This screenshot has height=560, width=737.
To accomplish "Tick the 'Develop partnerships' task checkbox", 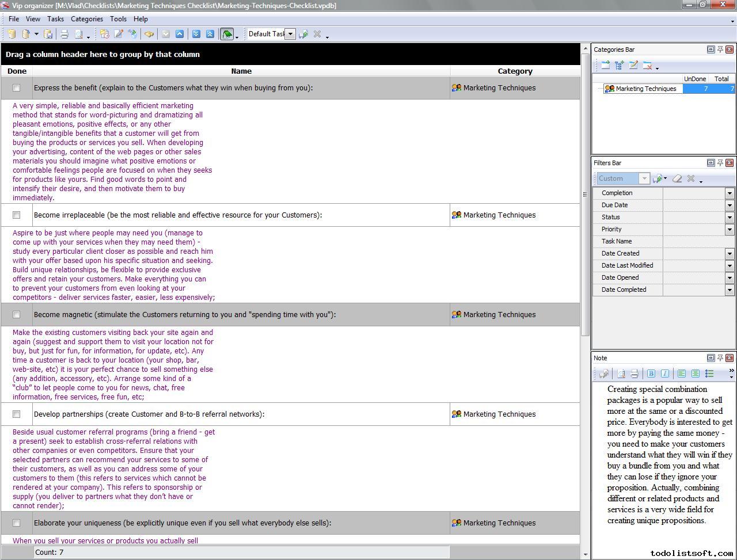I will 17,414.
